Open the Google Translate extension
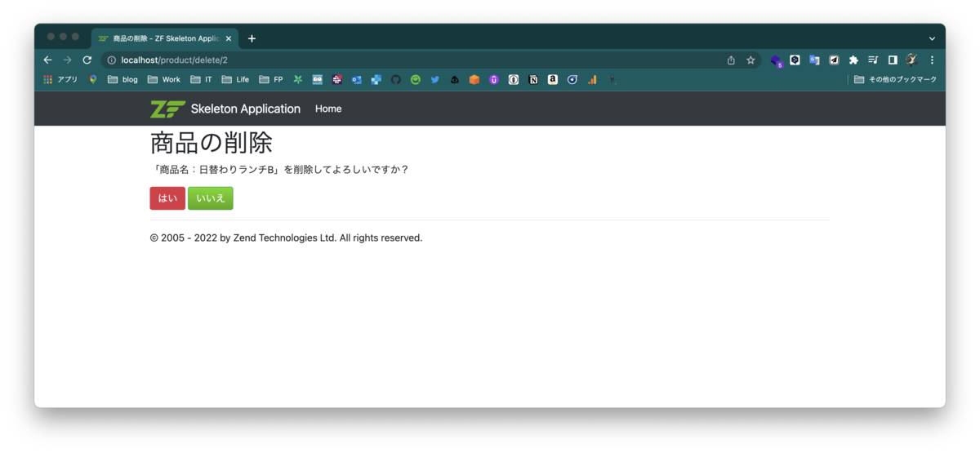Image resolution: width=980 pixels, height=453 pixels. (x=814, y=60)
